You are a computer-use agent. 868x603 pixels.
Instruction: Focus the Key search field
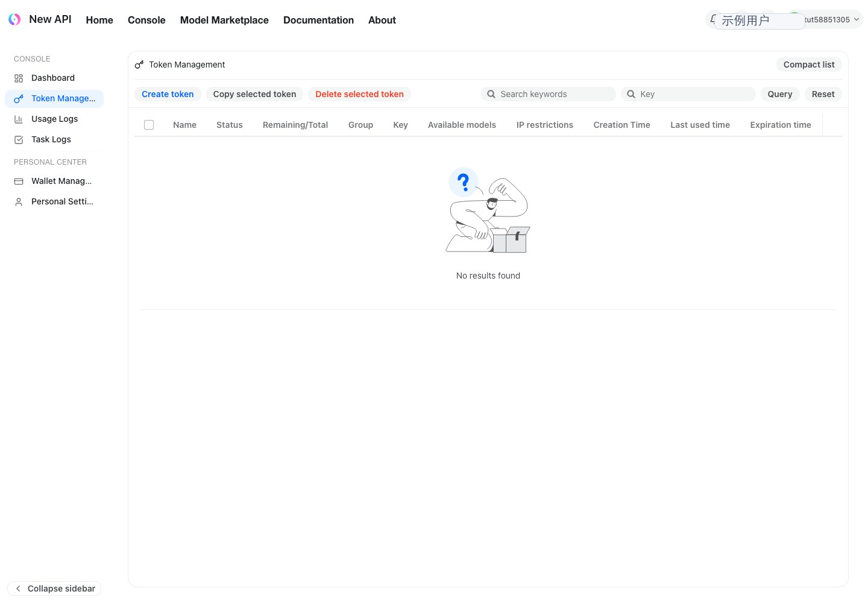[x=688, y=94]
